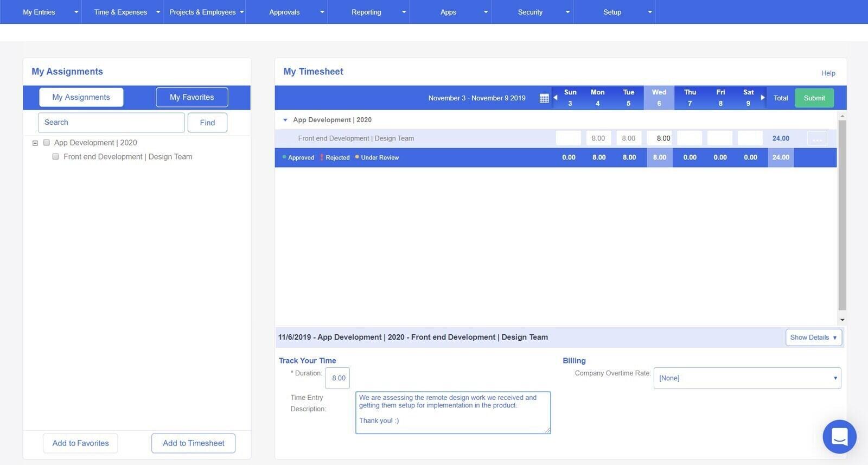868x465 pixels.
Task: Click Front end Development | Design Team row label
Action: click(356, 138)
